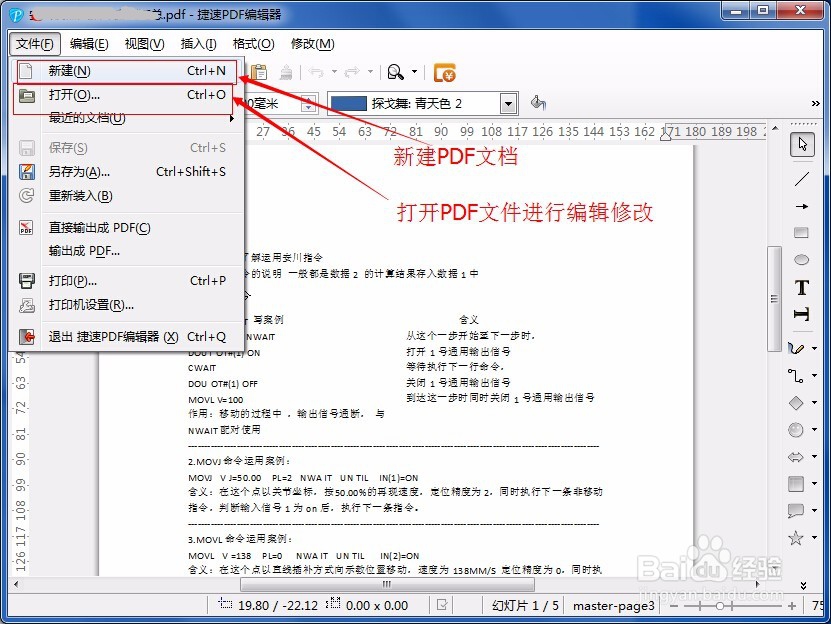Click the redo arrow toolbar icon

[352, 72]
